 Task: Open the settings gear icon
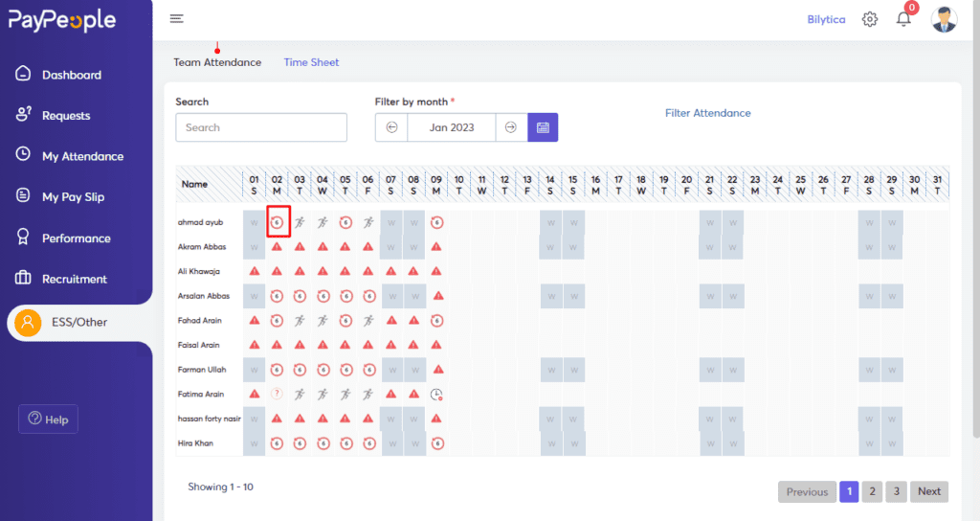(869, 19)
